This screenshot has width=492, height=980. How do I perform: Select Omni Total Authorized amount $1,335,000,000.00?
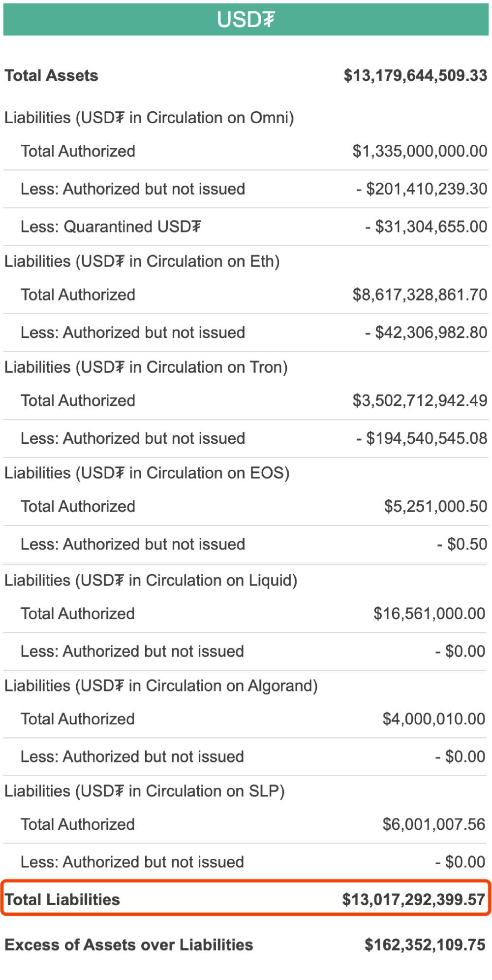point(420,151)
